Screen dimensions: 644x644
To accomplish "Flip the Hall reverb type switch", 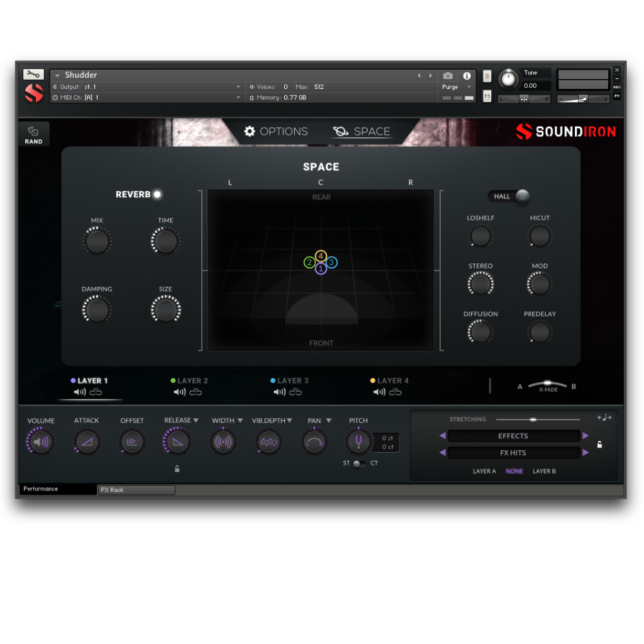I will (522, 196).
